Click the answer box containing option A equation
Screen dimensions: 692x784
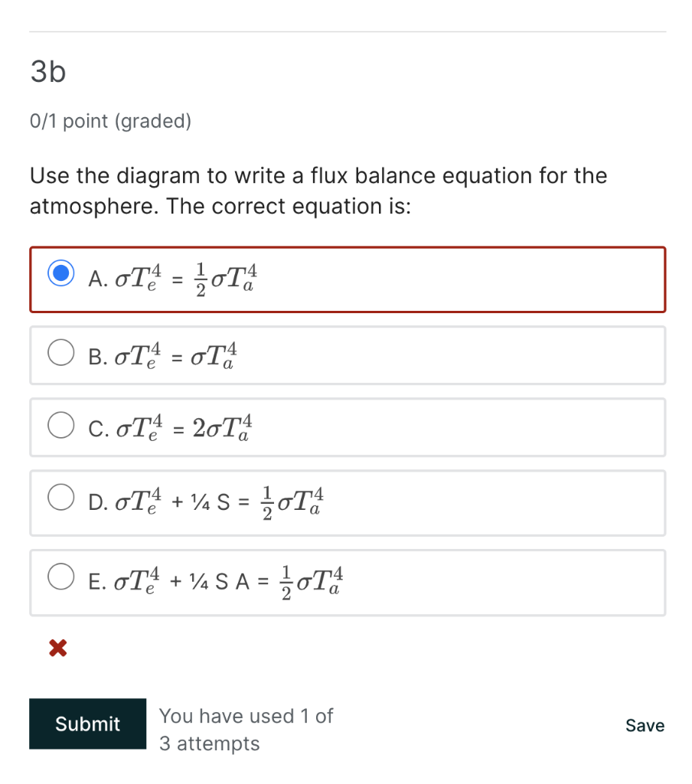pyautogui.click(x=347, y=279)
